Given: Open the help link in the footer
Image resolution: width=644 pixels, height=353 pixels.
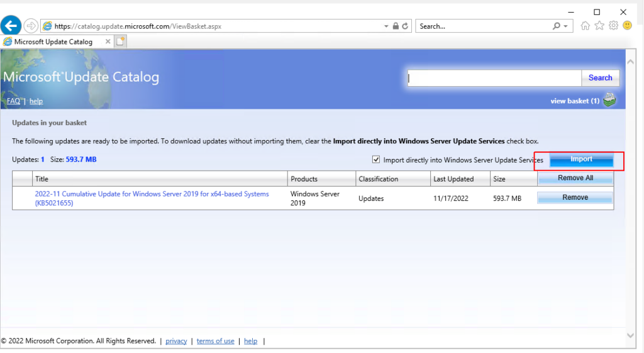Looking at the screenshot, I should point(250,341).
